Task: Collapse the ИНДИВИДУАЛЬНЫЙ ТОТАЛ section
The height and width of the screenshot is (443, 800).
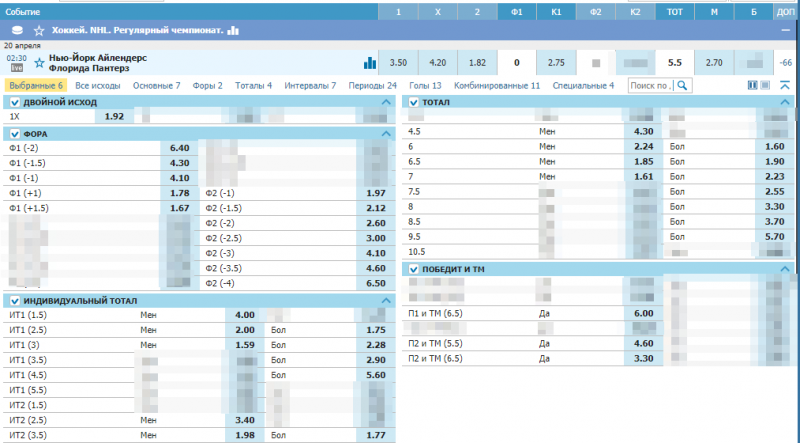Action: click(386, 301)
